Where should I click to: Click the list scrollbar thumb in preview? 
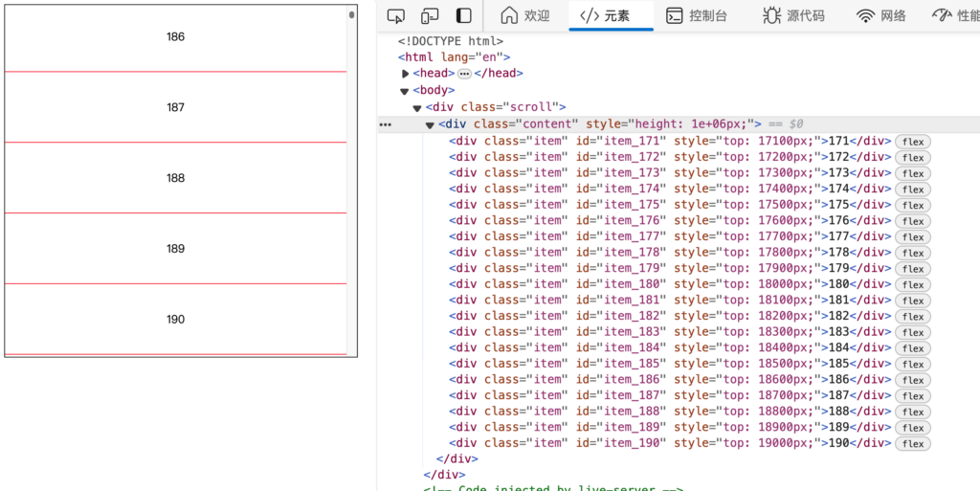[x=352, y=13]
